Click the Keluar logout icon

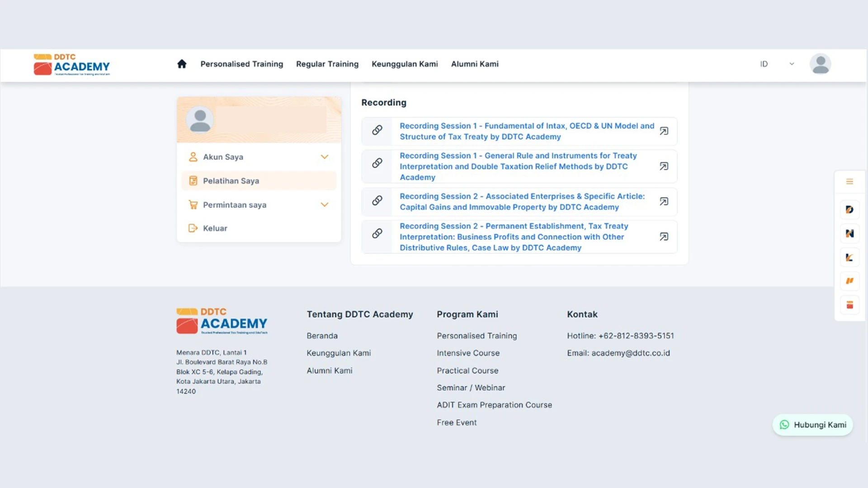[193, 228]
